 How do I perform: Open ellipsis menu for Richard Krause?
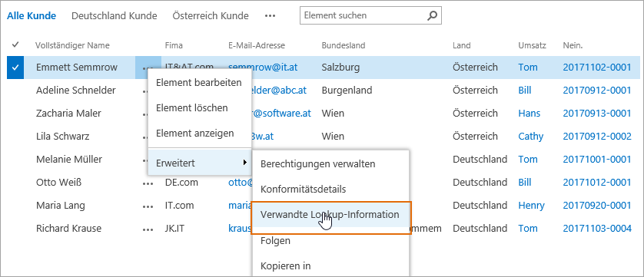[x=148, y=229]
